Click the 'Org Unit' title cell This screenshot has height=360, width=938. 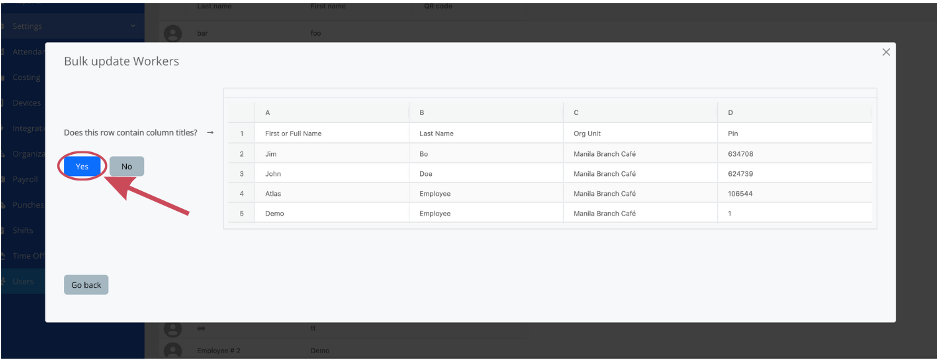[x=641, y=133]
